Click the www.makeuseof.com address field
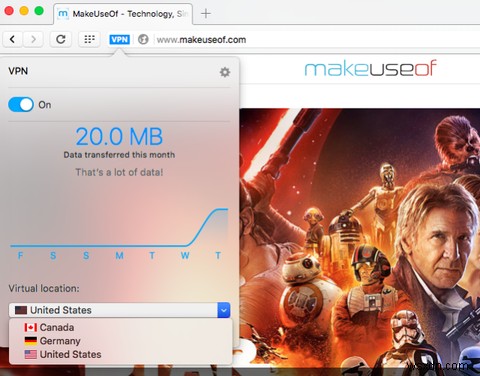Image resolution: width=480 pixels, height=376 pixels. pyautogui.click(x=201, y=40)
